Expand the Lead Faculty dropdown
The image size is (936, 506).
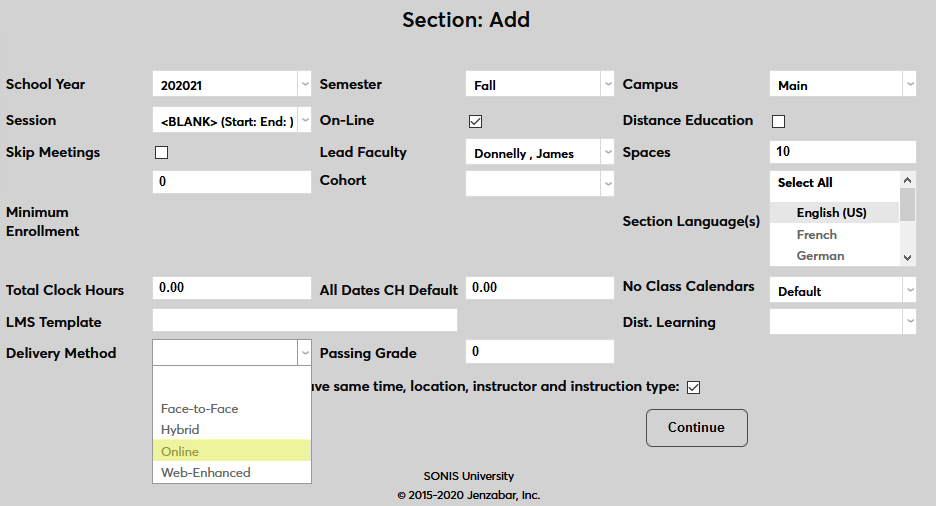coord(540,153)
